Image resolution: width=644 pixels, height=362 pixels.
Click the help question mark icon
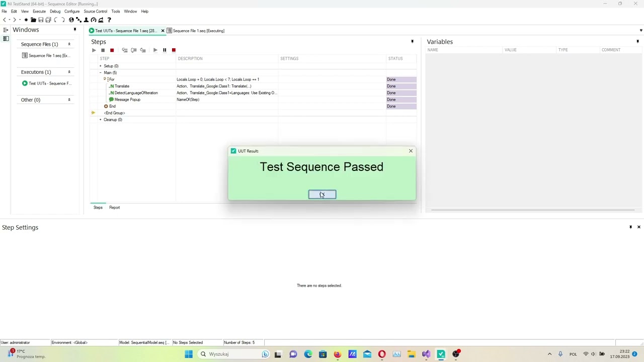click(x=109, y=20)
